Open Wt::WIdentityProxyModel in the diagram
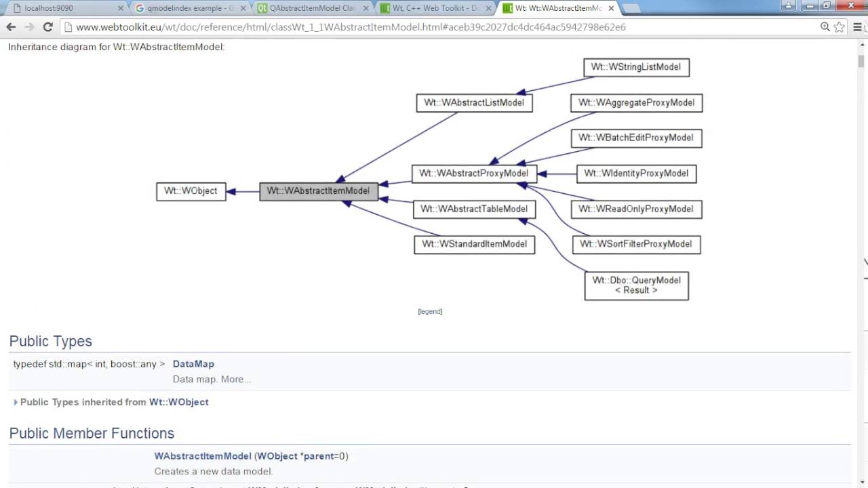 pyautogui.click(x=636, y=174)
